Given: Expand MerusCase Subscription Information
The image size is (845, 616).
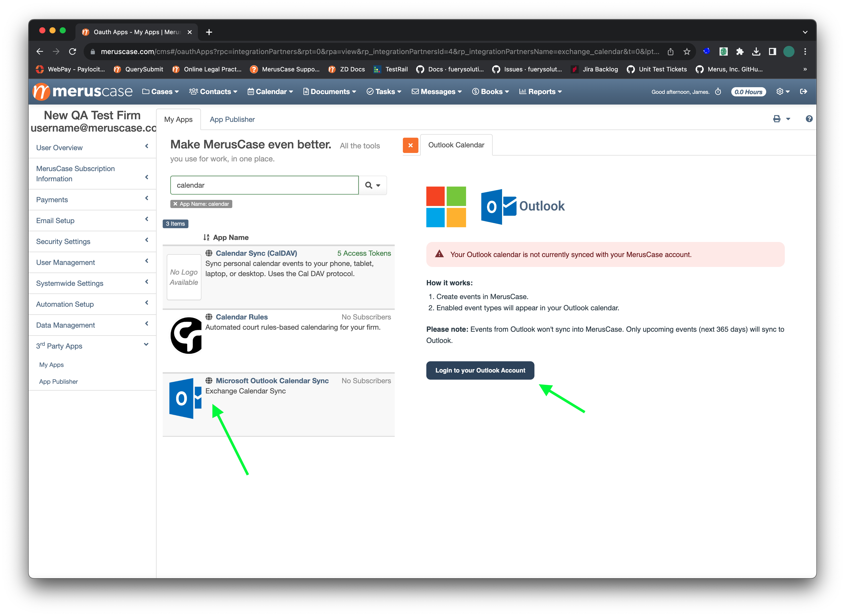Looking at the screenshot, I should click(92, 174).
